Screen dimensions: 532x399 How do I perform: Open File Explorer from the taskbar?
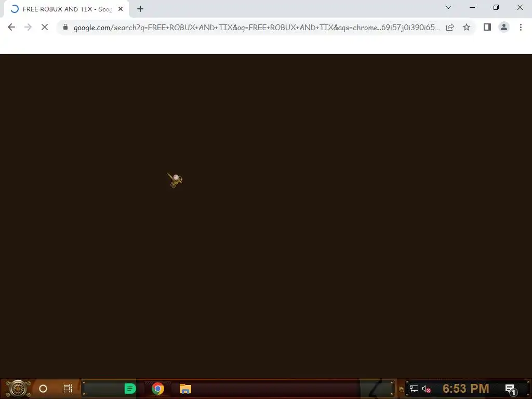[x=185, y=389]
